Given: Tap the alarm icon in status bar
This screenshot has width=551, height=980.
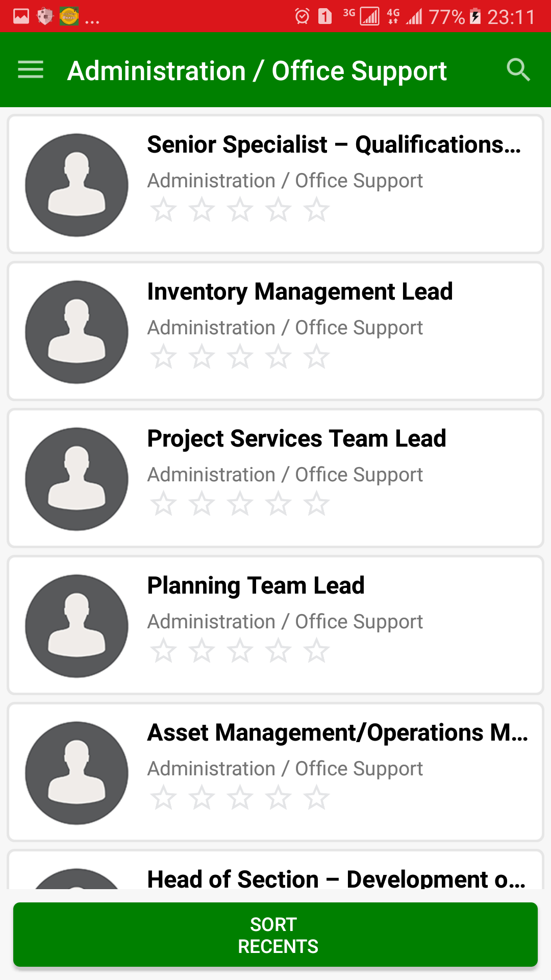Looking at the screenshot, I should [302, 16].
